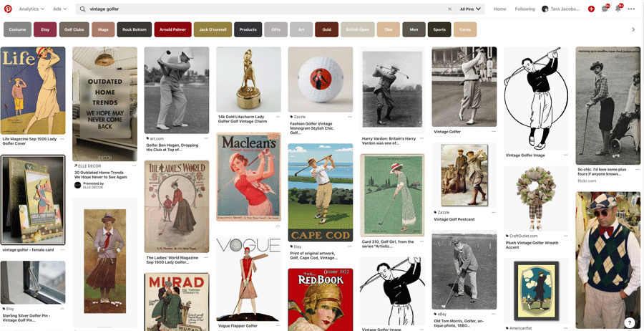The height and width of the screenshot is (331, 644).
Task: Select the Mugs filter chip
Action: [103, 29]
